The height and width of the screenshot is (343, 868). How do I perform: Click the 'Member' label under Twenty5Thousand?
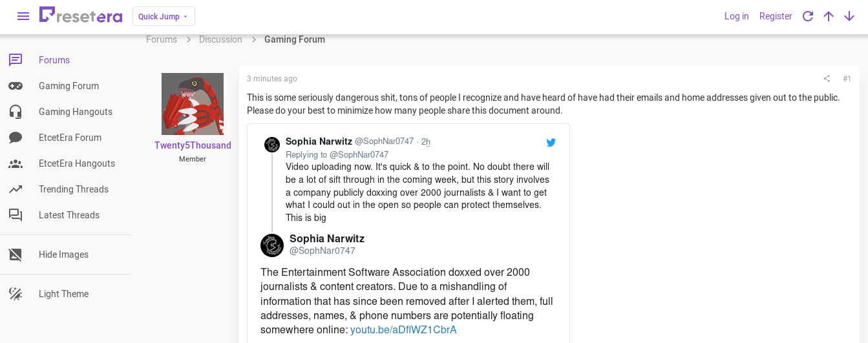click(193, 159)
